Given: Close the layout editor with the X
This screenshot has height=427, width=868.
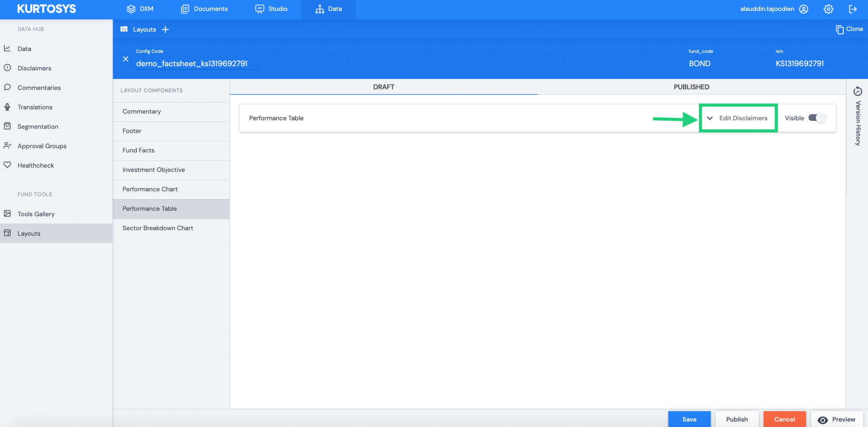Looking at the screenshot, I should (x=125, y=59).
